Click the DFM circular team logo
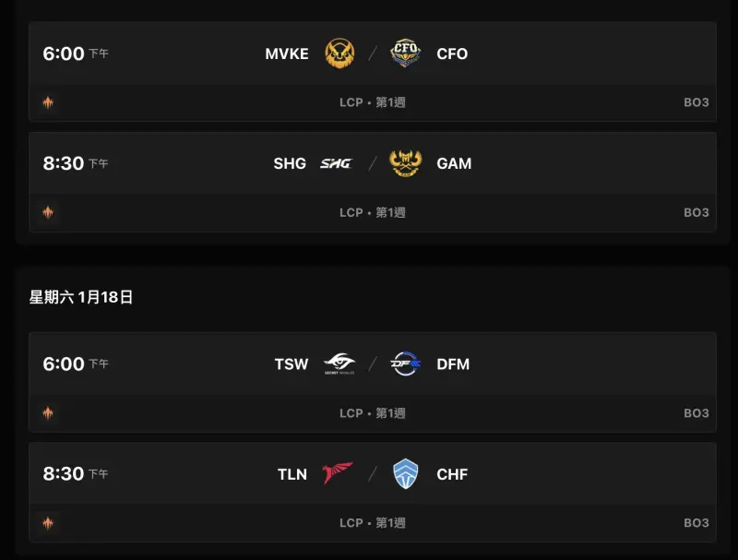This screenshot has width=738, height=560. 405,363
